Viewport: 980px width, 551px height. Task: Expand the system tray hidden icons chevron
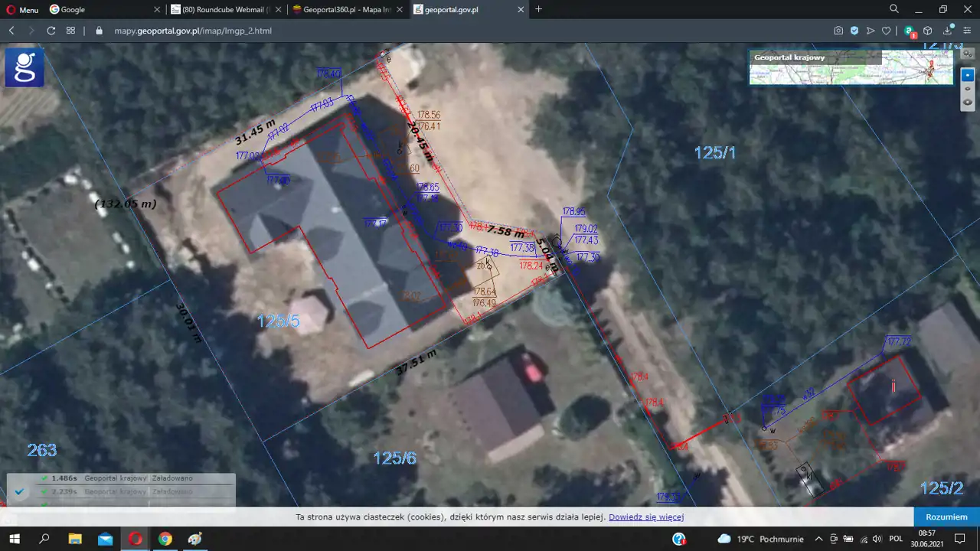pos(819,539)
